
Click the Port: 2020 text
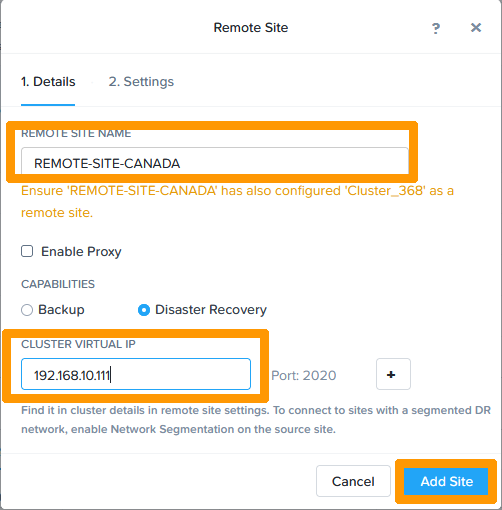click(304, 376)
